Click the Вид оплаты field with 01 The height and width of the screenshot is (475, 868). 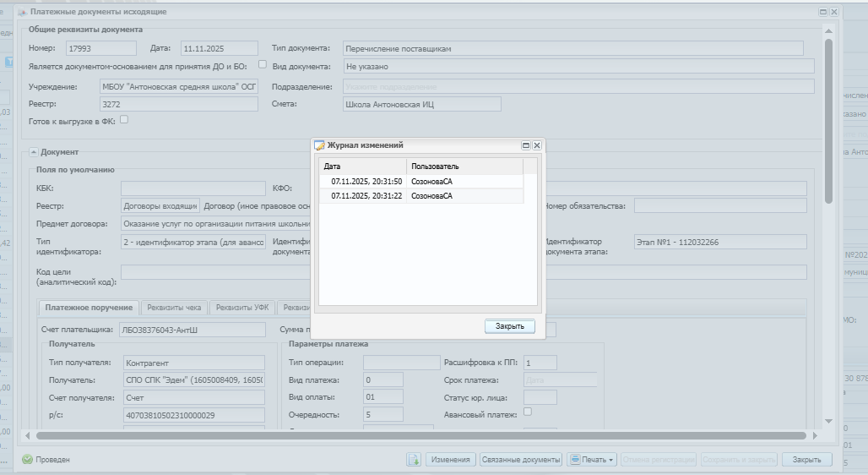383,397
